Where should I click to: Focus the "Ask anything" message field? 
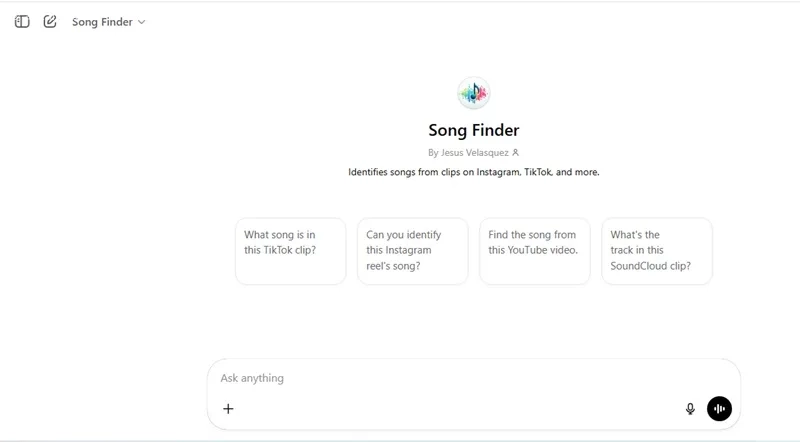tap(470, 378)
